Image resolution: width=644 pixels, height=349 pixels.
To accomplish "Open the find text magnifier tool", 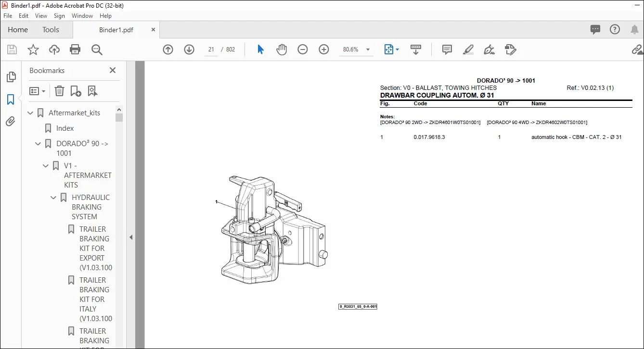I will click(x=97, y=50).
